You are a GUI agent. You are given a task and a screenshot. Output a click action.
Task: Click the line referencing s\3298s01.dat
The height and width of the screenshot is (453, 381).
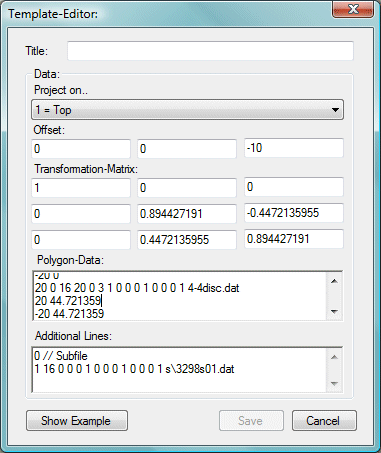(134, 369)
